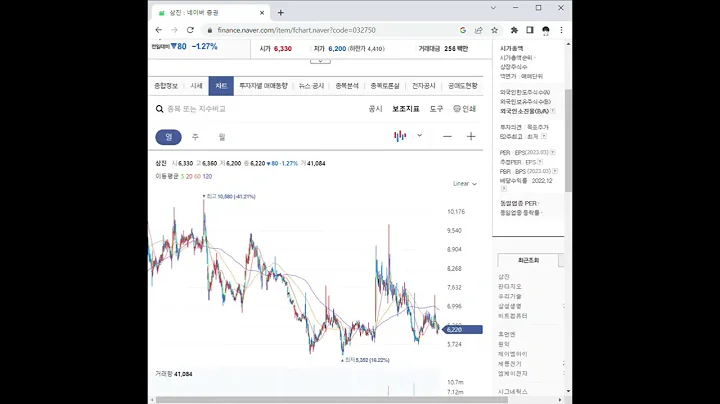Open 비트컴퓨터 in recent list
Viewport: 720px width, 404px height.
(512, 316)
